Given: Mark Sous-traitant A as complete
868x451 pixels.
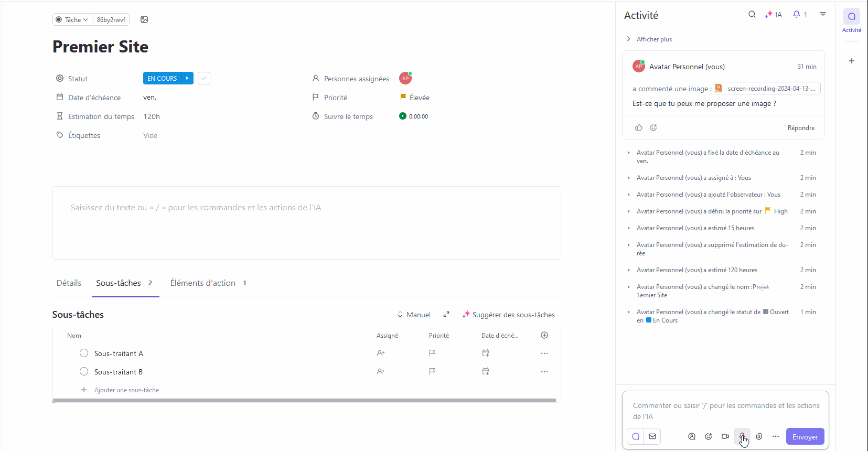Looking at the screenshot, I should 84,353.
